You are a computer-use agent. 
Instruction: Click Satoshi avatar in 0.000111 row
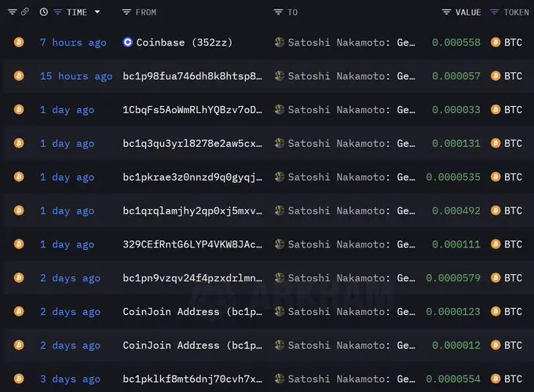(280, 244)
